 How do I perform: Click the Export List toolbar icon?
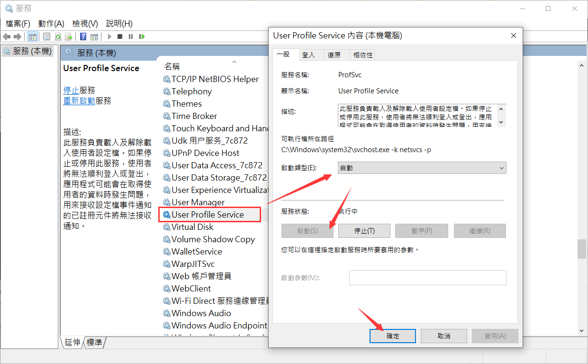click(x=69, y=36)
